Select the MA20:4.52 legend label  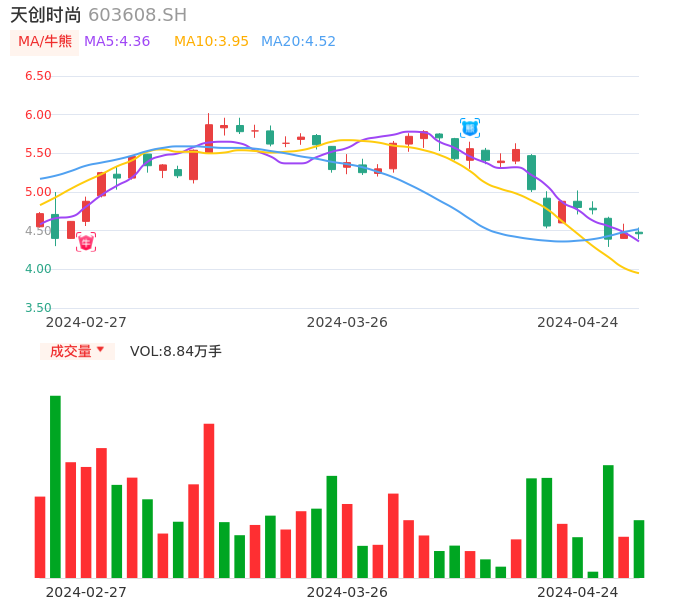click(x=298, y=42)
